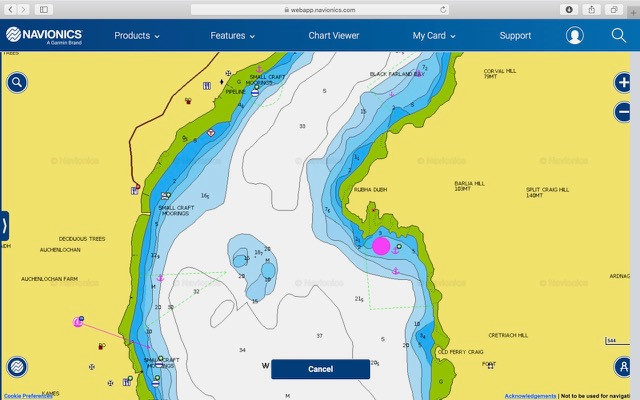Click the mooring buoy icon at bottom left shore
The width and height of the screenshot is (640, 400).
(x=156, y=383)
